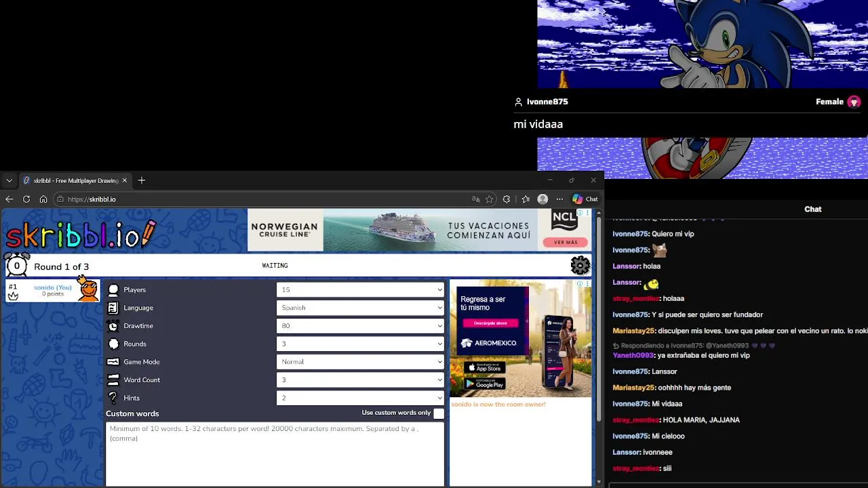Open Copilot Chat in the browser
The height and width of the screenshot is (488, 868).
click(x=585, y=199)
